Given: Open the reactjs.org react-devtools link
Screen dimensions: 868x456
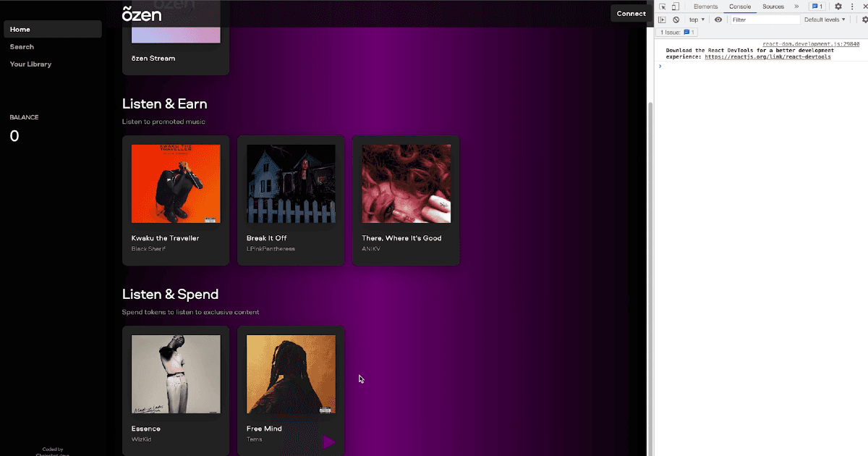Looking at the screenshot, I should (767, 56).
